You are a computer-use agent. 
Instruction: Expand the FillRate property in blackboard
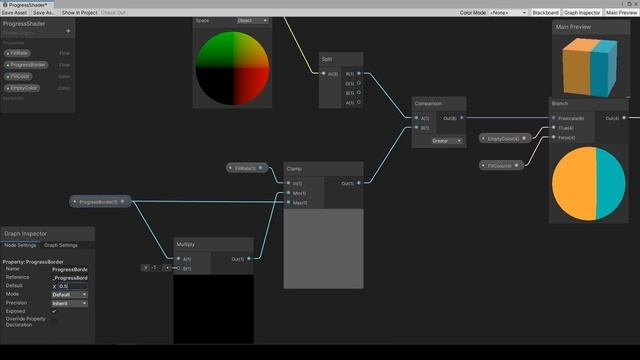coord(8,53)
